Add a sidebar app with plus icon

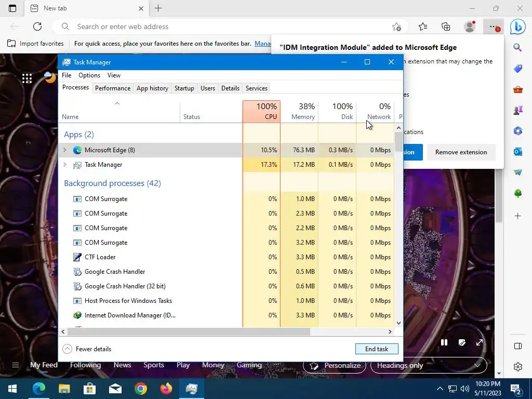pyautogui.click(x=518, y=216)
